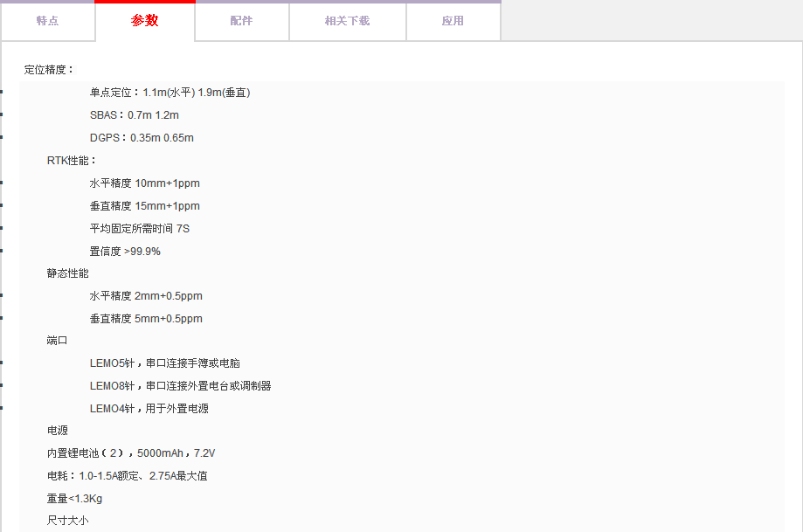Click the 垂直精度 15mm+1ppm line
Screen dimensions: 803x532
pyautogui.click(x=144, y=206)
